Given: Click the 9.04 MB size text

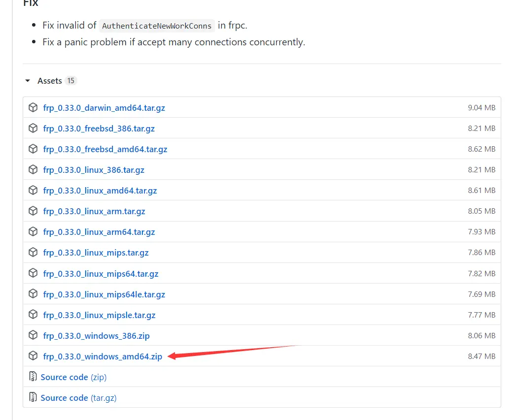Looking at the screenshot, I should click(x=482, y=107).
